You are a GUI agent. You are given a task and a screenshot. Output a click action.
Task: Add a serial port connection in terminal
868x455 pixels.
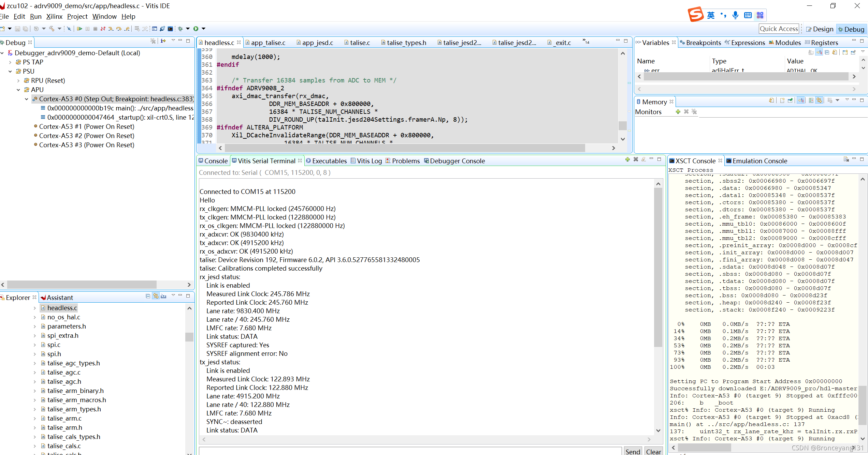pyautogui.click(x=627, y=160)
